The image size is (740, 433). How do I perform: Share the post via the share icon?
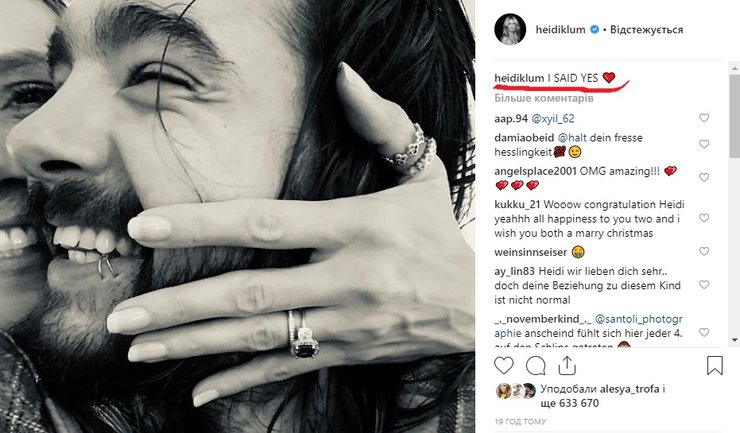(x=564, y=365)
